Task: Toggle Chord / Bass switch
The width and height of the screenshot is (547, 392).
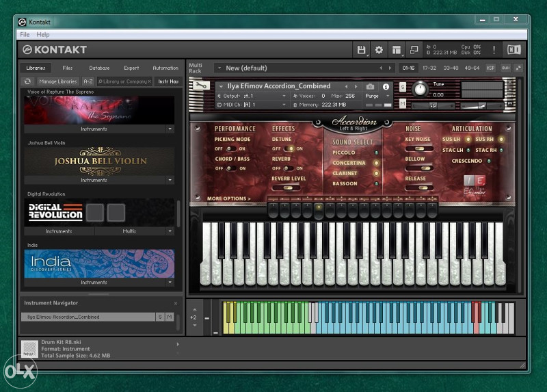Action: [230, 168]
